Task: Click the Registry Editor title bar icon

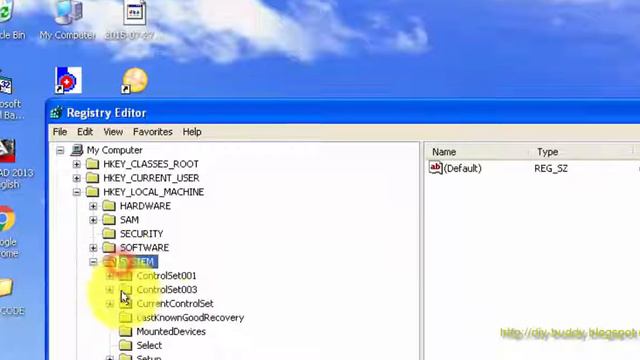Action: pos(56,113)
